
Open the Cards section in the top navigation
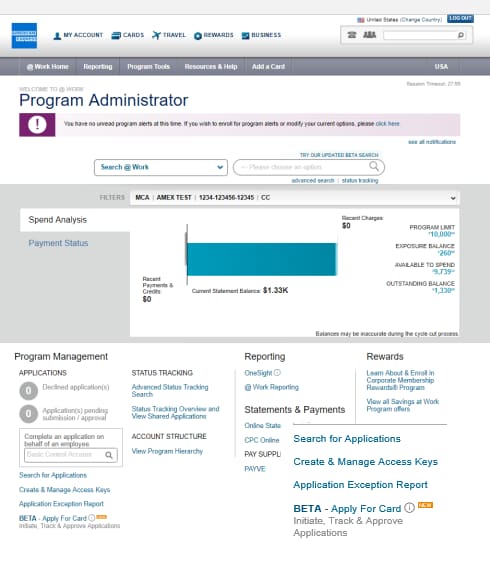click(128, 35)
